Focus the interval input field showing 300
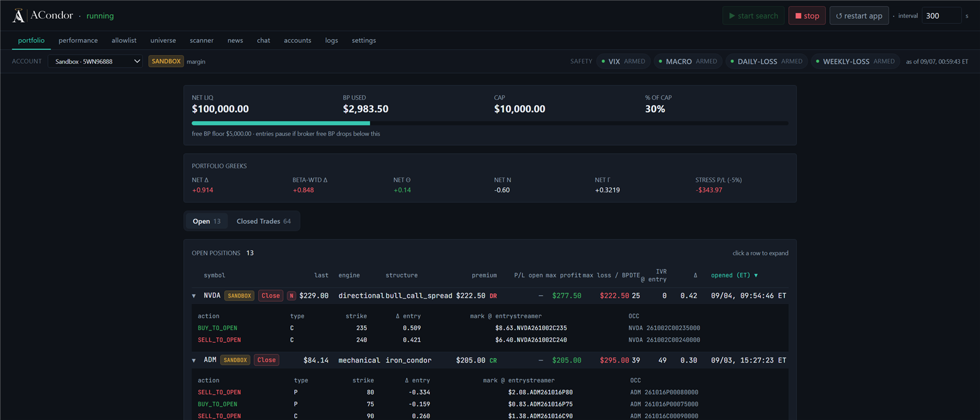Image resolution: width=980 pixels, height=420 pixels. (941, 16)
